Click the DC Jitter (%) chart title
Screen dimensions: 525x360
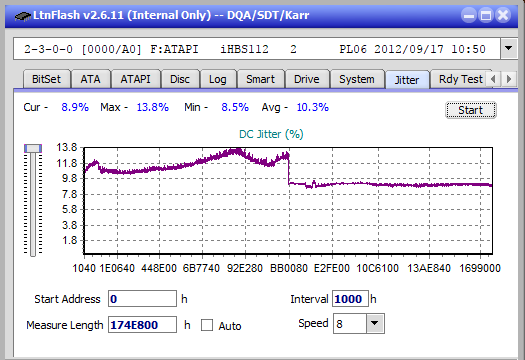point(271,134)
